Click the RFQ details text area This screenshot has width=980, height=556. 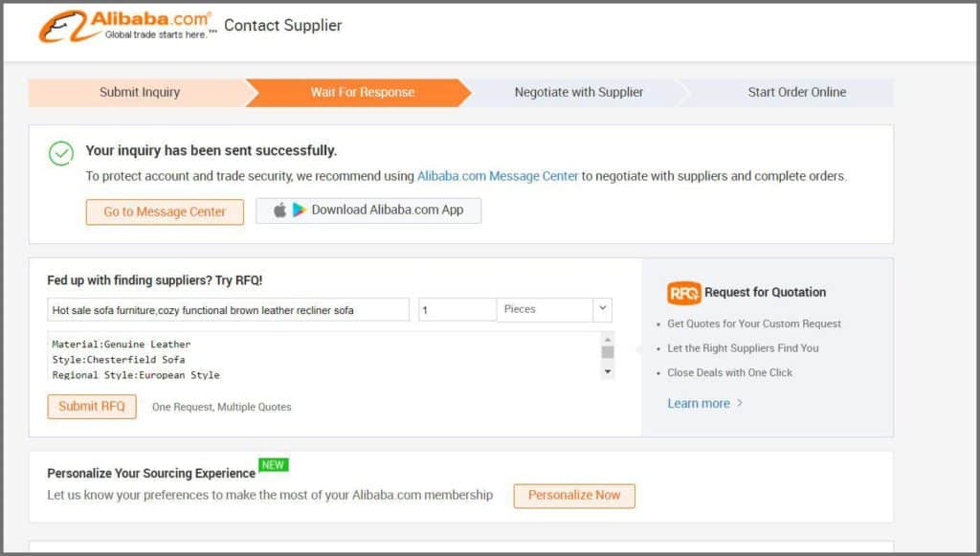click(x=325, y=356)
